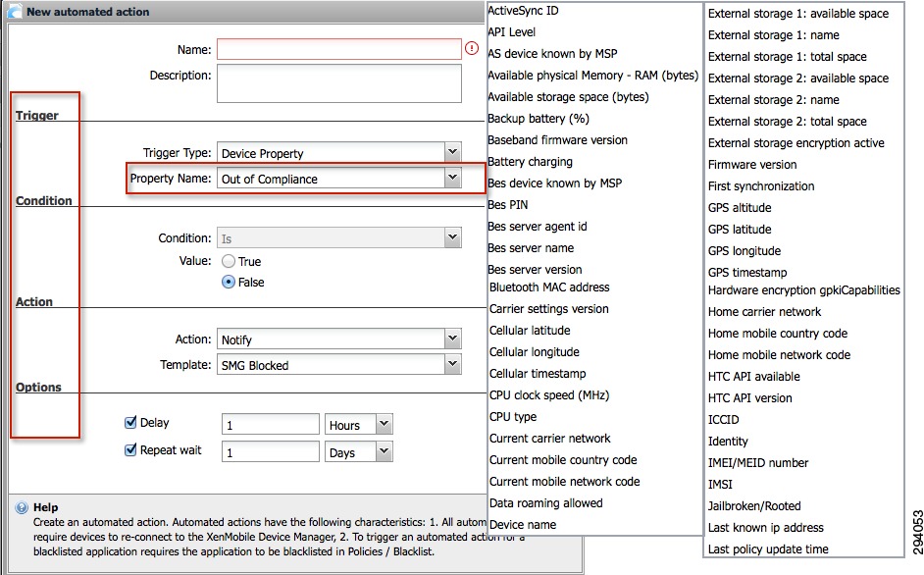Select CPU clock speed (MHz)
Viewport: 924px width, 575px height.
point(549,395)
